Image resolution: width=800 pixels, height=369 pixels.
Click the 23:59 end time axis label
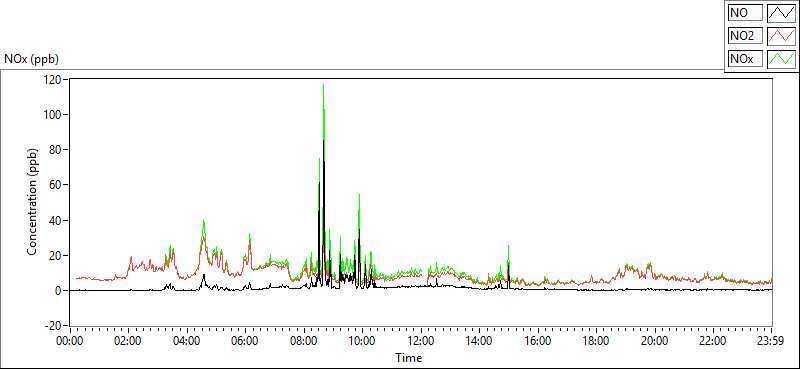(x=772, y=339)
